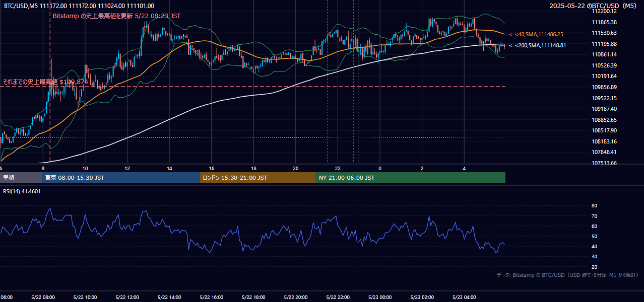Click hour tick 16 under the price chart

(x=212, y=169)
